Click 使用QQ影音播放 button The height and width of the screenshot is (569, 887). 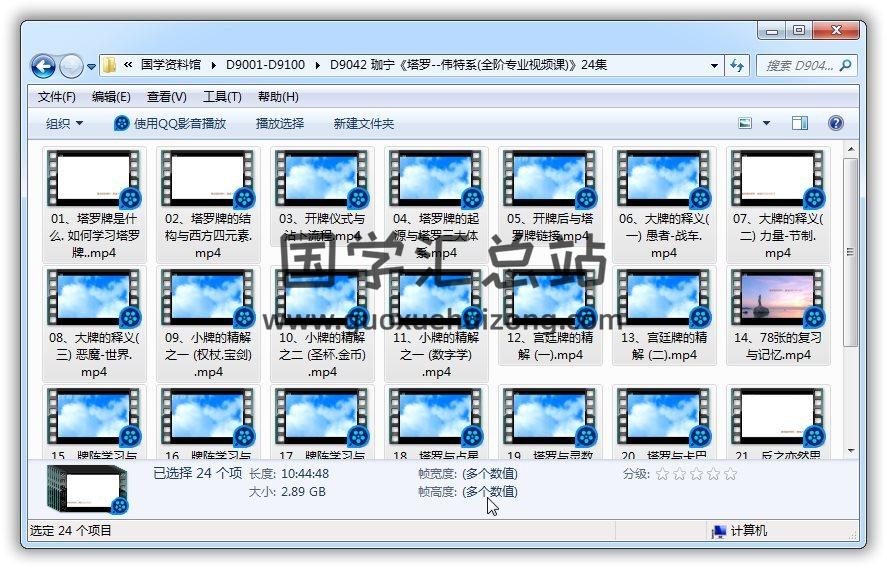[170, 123]
